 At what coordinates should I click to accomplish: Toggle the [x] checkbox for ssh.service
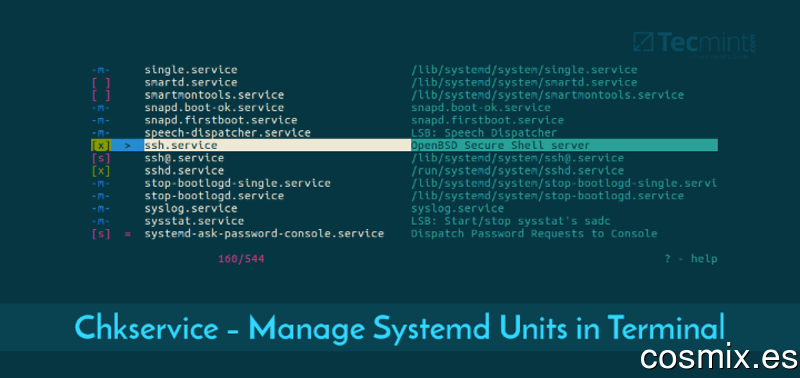101,145
